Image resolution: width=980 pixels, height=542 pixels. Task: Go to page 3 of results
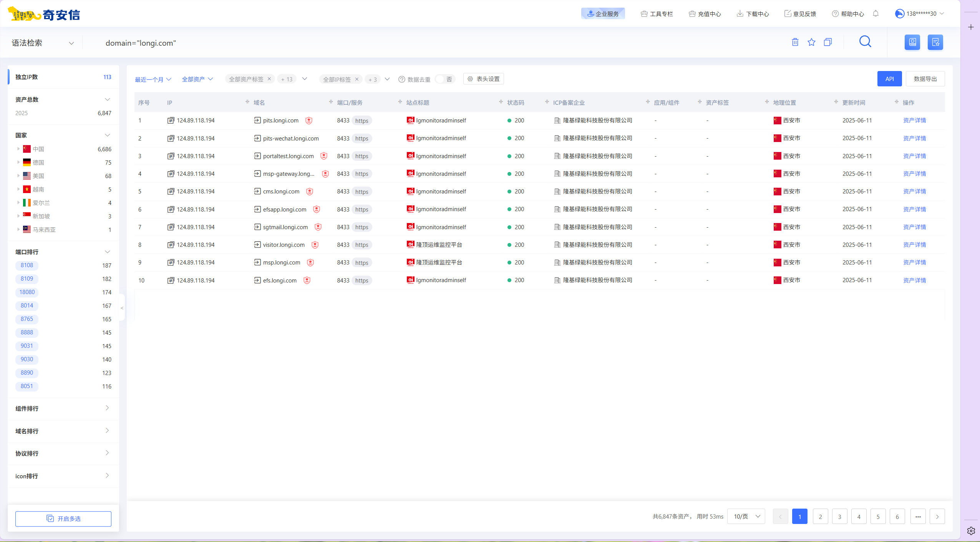click(839, 517)
